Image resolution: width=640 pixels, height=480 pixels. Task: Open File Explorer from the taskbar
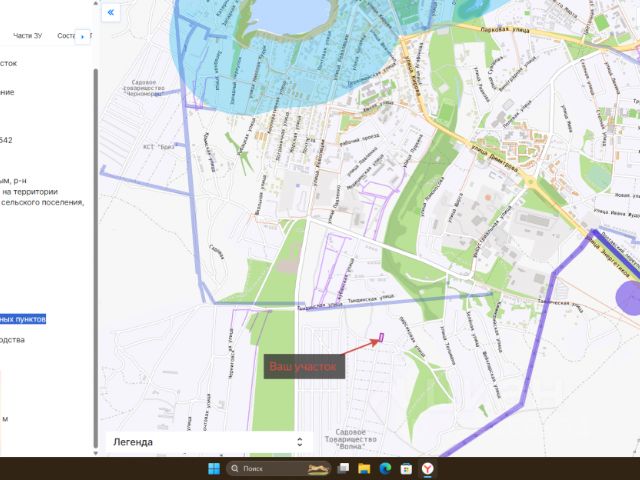[x=364, y=469]
